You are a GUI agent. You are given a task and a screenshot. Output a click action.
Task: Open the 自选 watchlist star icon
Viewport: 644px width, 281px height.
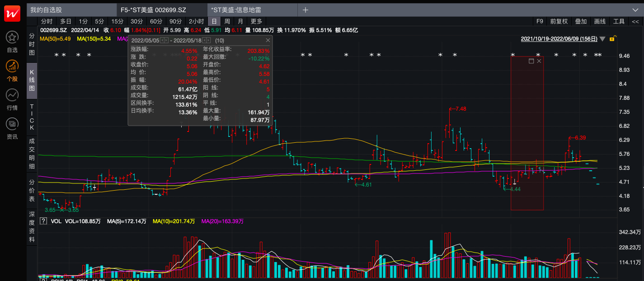tap(12, 37)
